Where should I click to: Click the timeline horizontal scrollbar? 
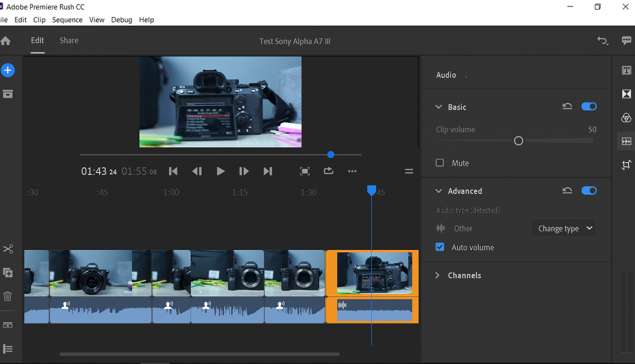(x=199, y=354)
